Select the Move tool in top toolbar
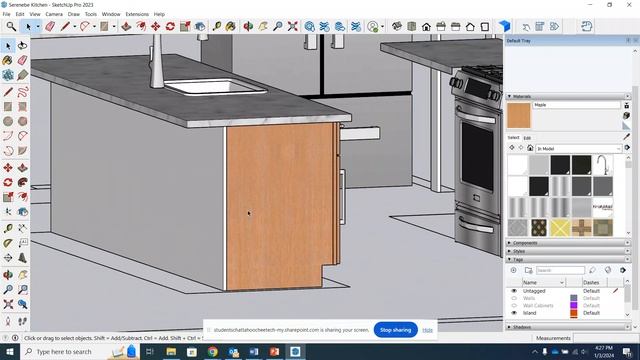 [156, 27]
